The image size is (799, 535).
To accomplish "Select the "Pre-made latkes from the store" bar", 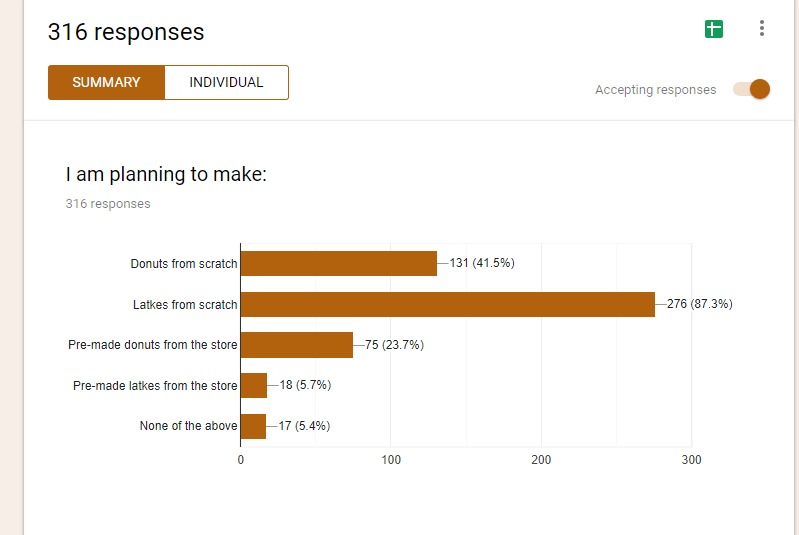I will (x=254, y=385).
